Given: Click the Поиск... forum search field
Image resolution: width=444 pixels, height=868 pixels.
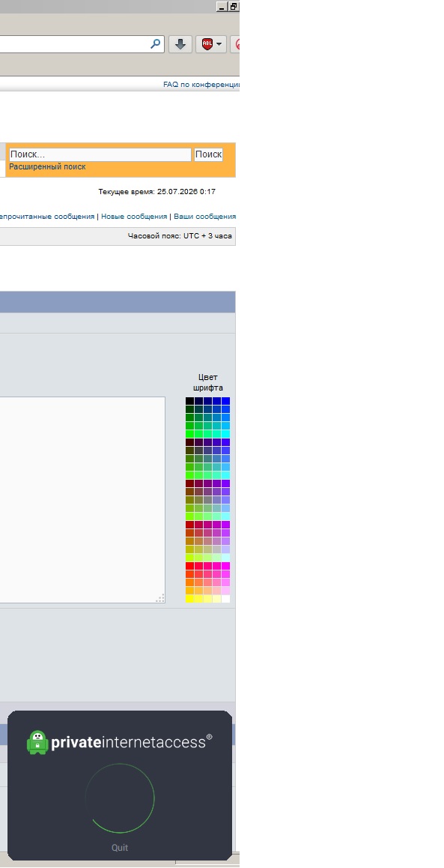Looking at the screenshot, I should click(100, 154).
